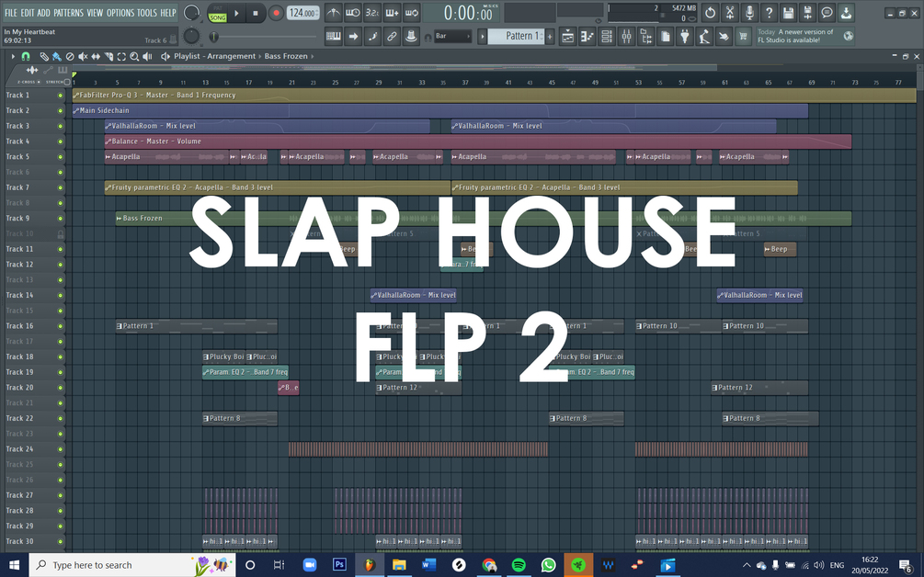The height and width of the screenshot is (577, 924).
Task: Select the zoom tool in playlist
Action: (x=134, y=57)
